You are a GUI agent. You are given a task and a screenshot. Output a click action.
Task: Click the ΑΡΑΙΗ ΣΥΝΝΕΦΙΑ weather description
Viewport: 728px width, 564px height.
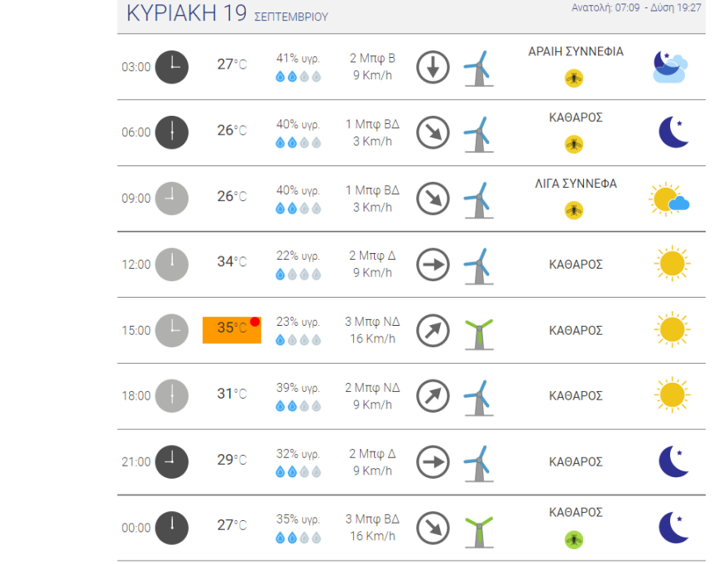point(576,51)
